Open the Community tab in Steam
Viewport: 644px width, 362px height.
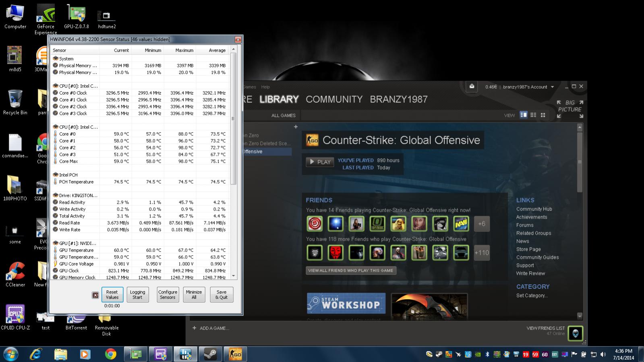(x=334, y=99)
